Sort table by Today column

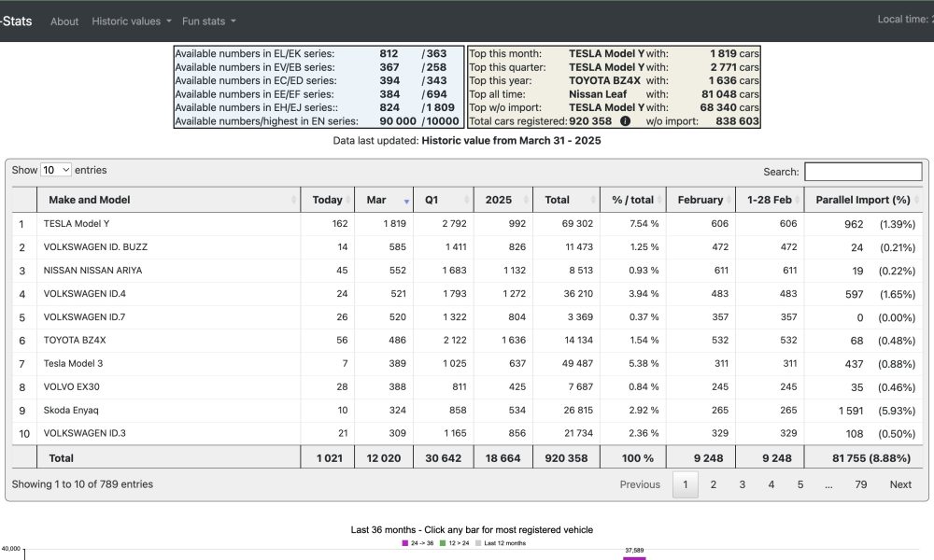tap(328, 200)
